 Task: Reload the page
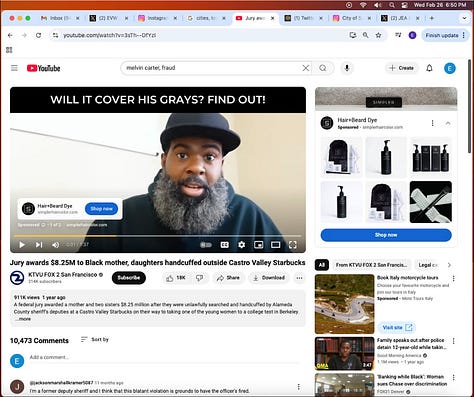(x=38, y=35)
